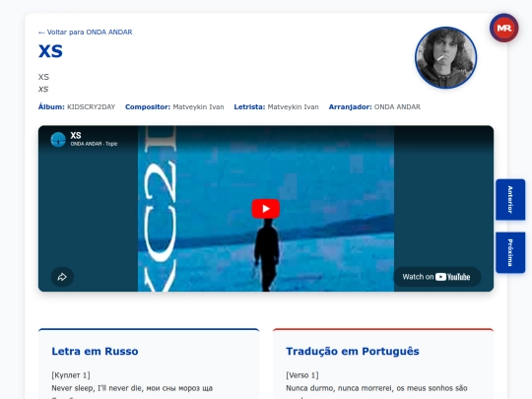
Task: Click the Arranjador label
Action: coord(350,106)
